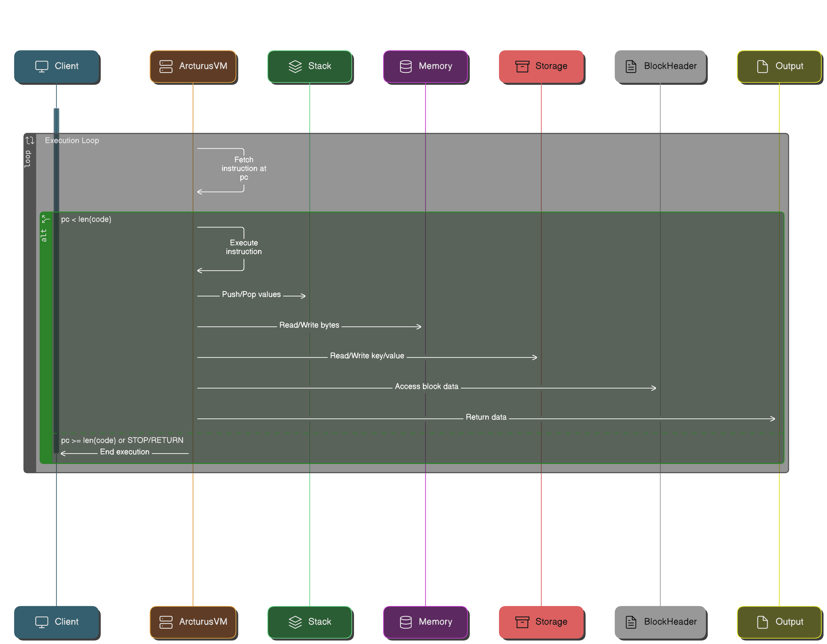Screen dimensions: 827x644
Task: Click the monitor icon in top Client box
Action: tap(42, 66)
